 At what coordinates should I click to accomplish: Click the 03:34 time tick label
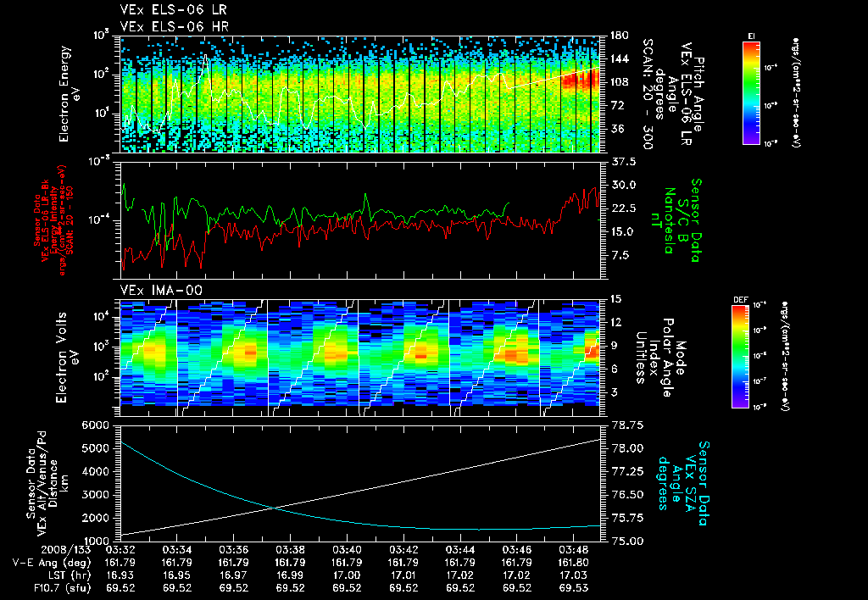pyautogui.click(x=176, y=550)
